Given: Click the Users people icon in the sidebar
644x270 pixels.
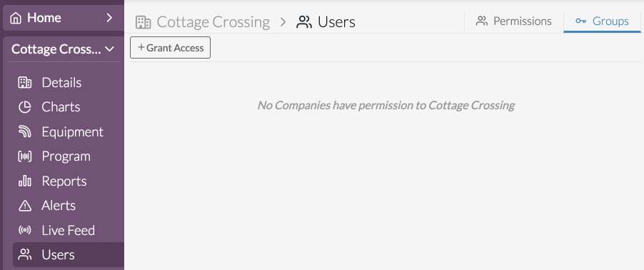Looking at the screenshot, I should coord(25,255).
